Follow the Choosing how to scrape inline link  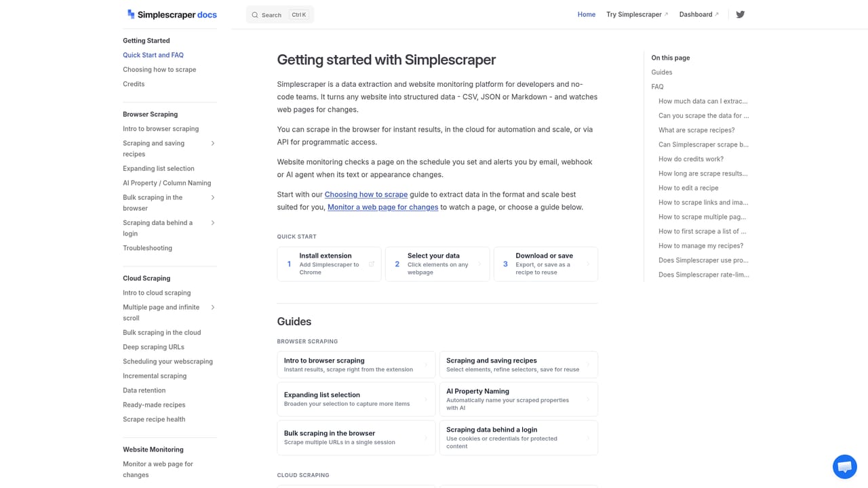click(366, 195)
